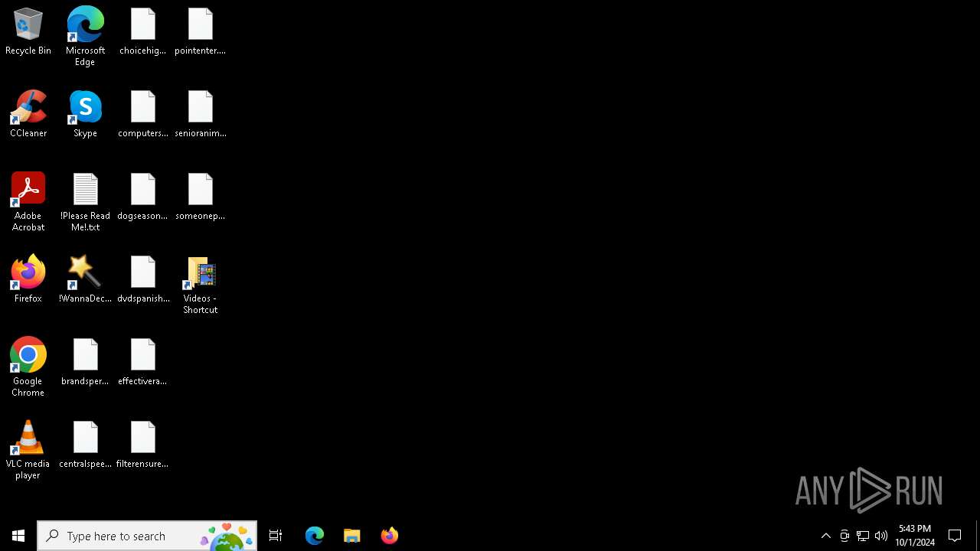
Task: Open the Windows Start menu
Action: [x=18, y=536]
